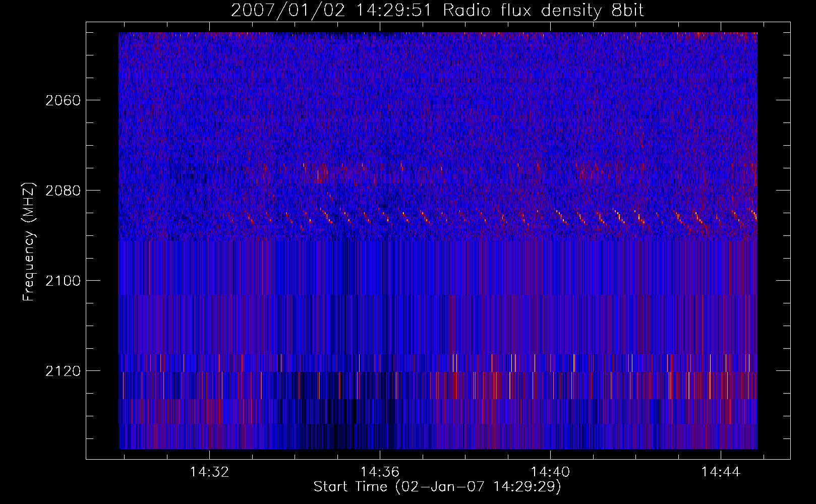Click the plot title '2007/01/02 14:29:51 Radio flux density 8bit'
The image size is (816, 504).
pyautogui.click(x=438, y=10)
